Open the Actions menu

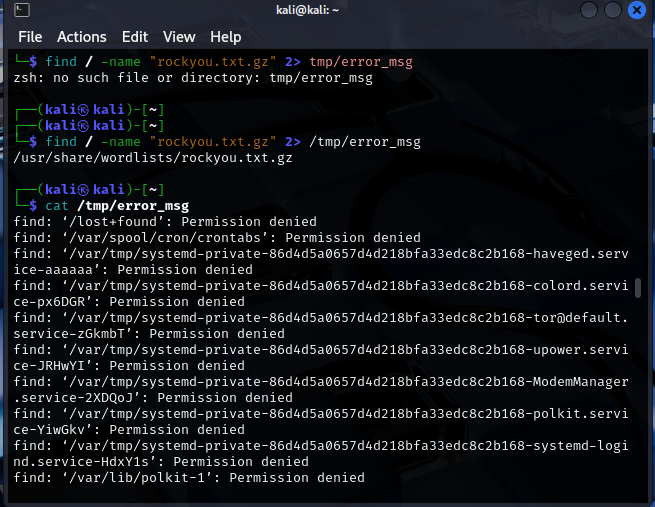pyautogui.click(x=82, y=37)
